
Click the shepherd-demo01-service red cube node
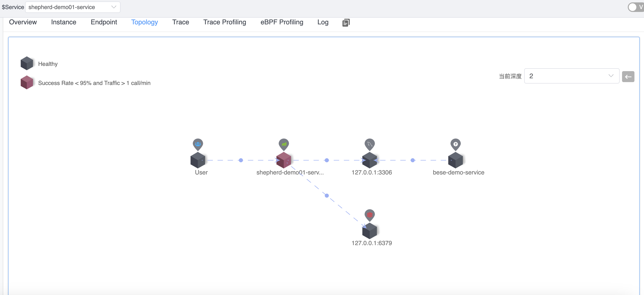pyautogui.click(x=284, y=160)
